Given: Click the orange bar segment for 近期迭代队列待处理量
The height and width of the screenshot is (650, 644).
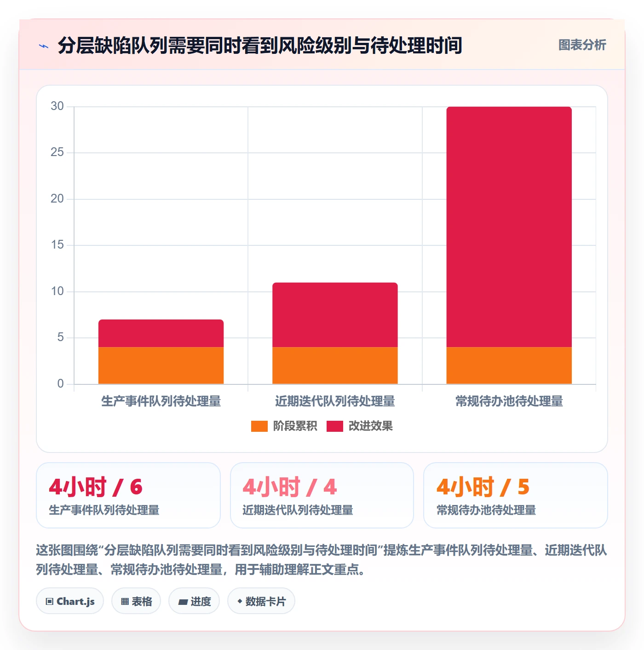Looking at the screenshot, I should pyautogui.click(x=335, y=366).
